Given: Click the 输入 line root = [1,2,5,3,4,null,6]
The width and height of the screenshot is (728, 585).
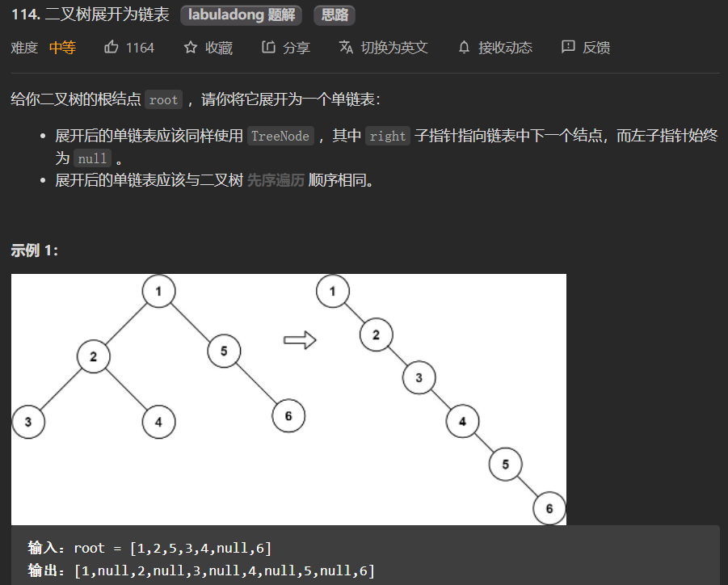Looking at the screenshot, I should (149, 548).
